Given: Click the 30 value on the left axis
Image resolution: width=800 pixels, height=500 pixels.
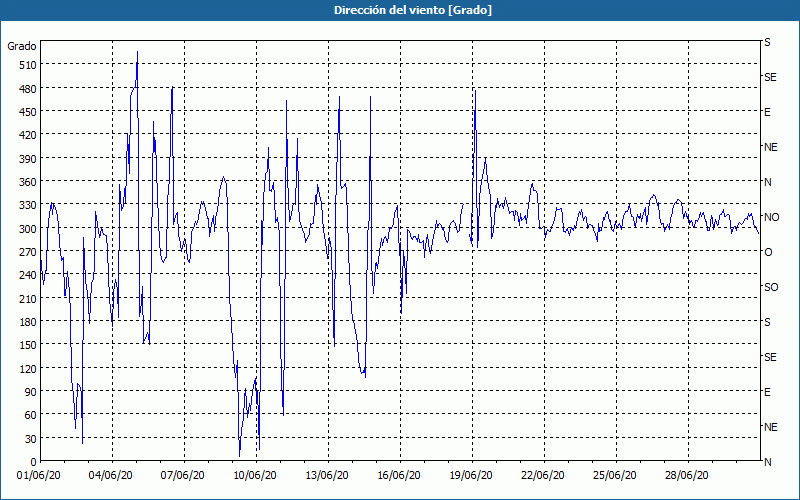Looking at the screenshot, I should [31, 439].
